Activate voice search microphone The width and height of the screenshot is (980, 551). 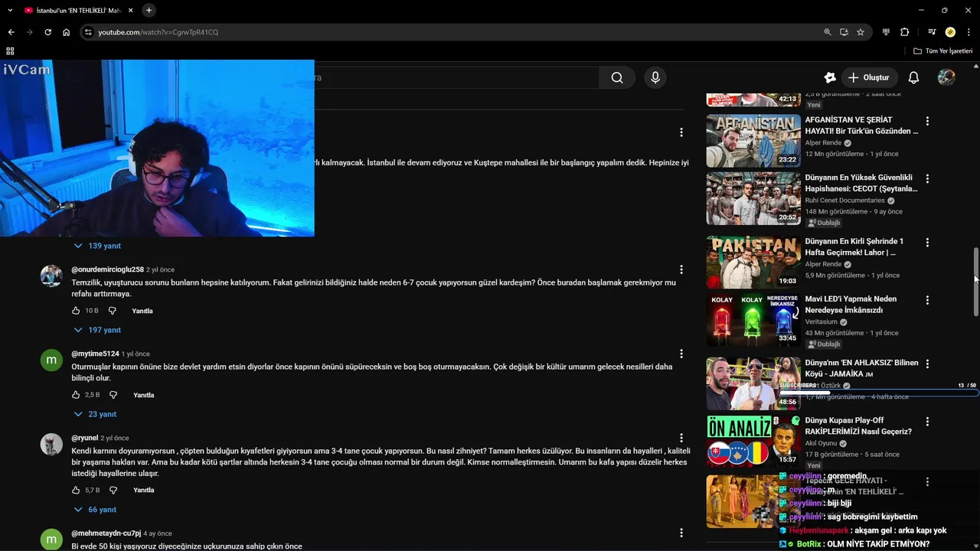point(655,77)
